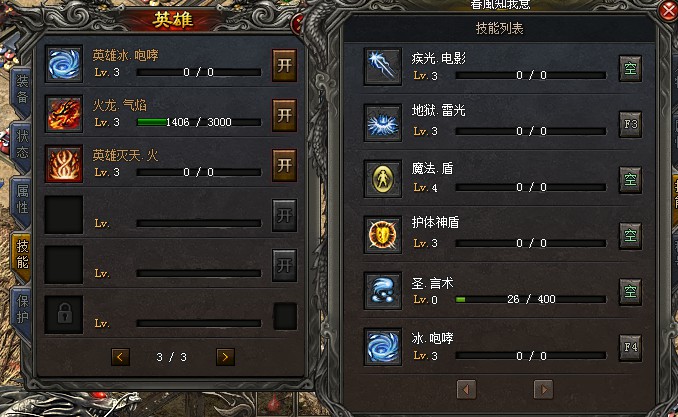Screen dimensions: 678x417
Task: Open the F3 hotkey selector for 地狱.雷光
Action: (x=630, y=124)
